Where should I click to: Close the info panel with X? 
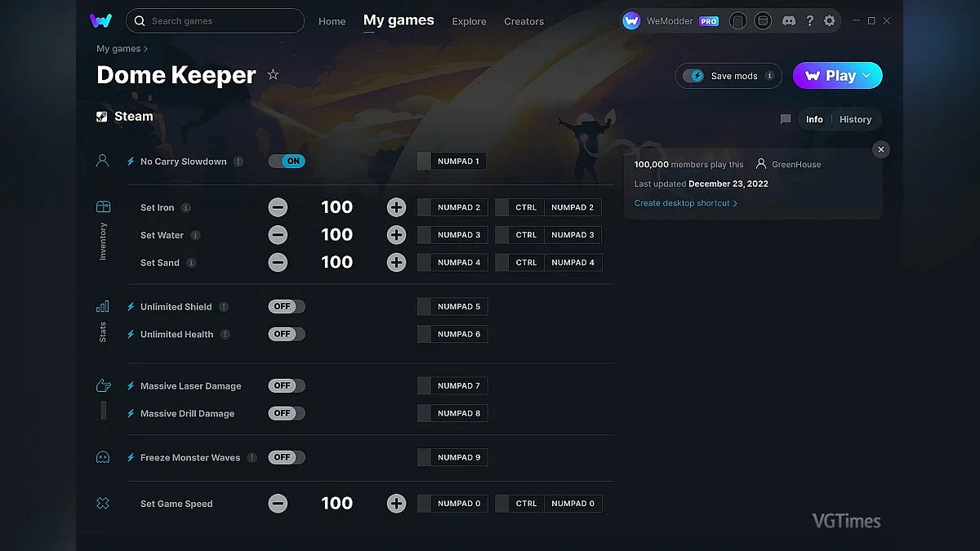tap(880, 149)
